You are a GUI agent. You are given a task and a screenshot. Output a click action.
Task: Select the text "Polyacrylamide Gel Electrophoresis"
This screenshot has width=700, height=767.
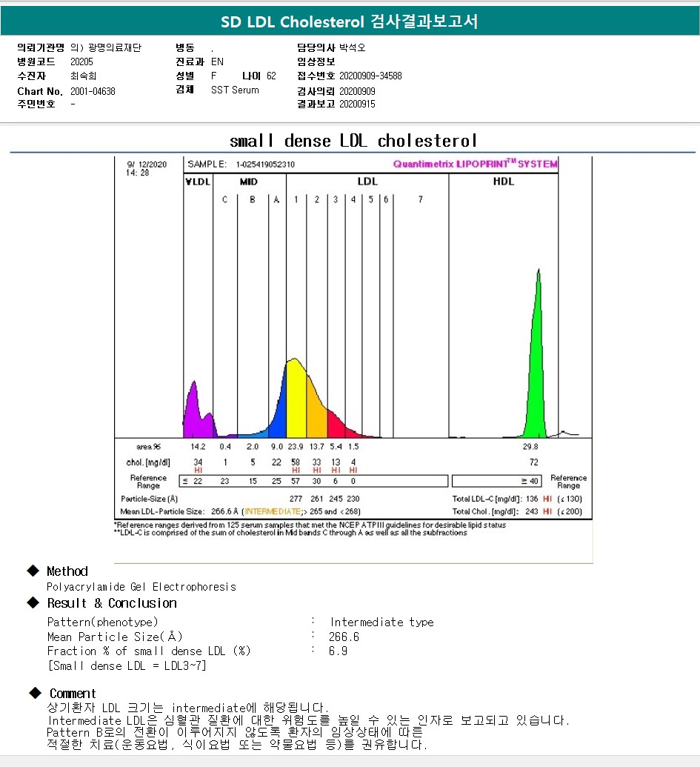tap(141, 586)
